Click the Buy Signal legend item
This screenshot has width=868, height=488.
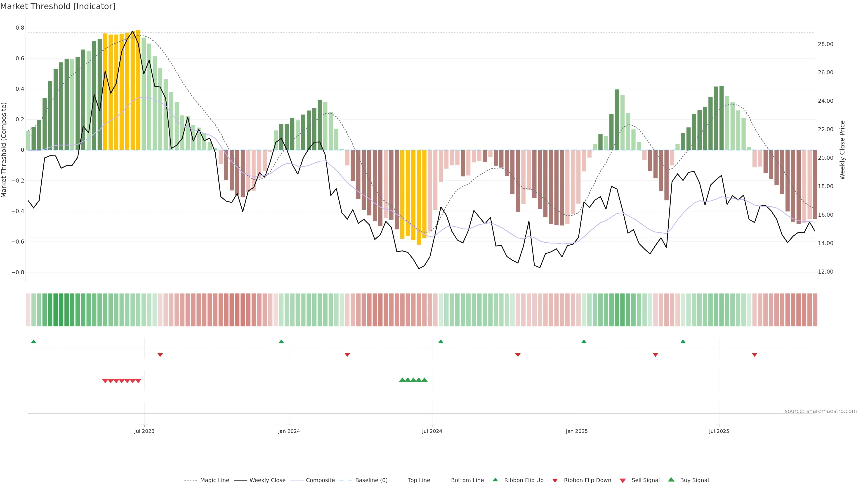click(694, 480)
